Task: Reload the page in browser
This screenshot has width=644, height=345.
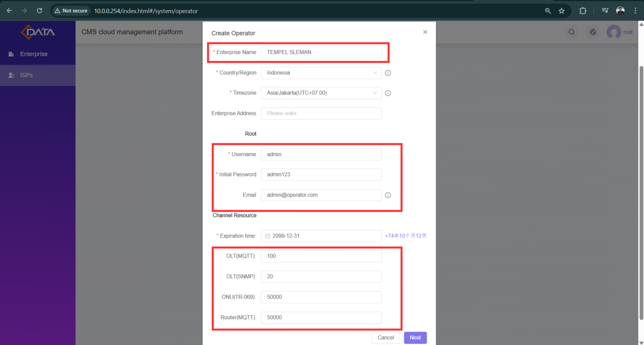Action: pyautogui.click(x=39, y=11)
